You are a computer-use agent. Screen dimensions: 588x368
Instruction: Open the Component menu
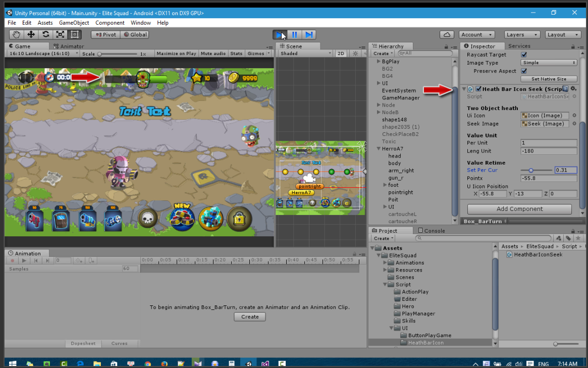[110, 23]
